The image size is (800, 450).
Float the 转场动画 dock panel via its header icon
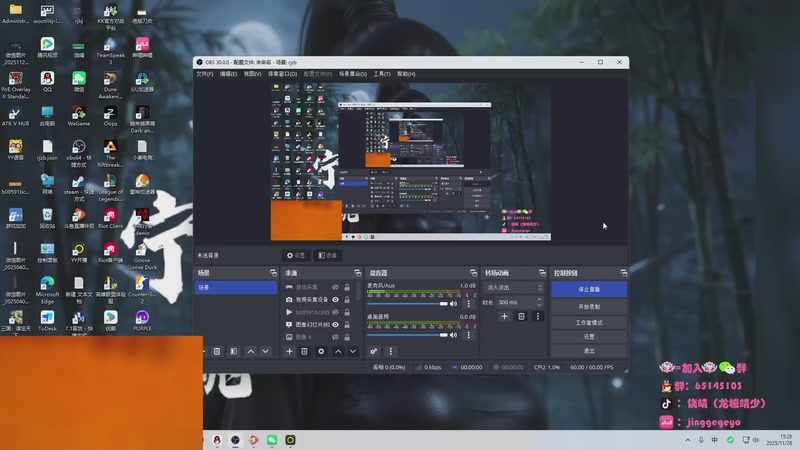point(542,273)
